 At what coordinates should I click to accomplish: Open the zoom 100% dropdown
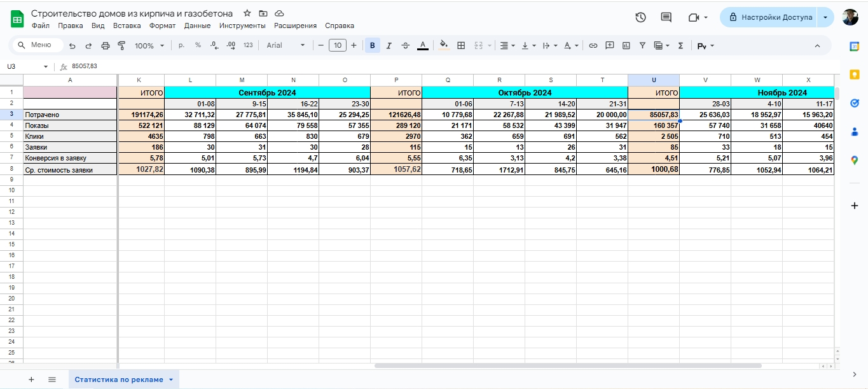[149, 46]
